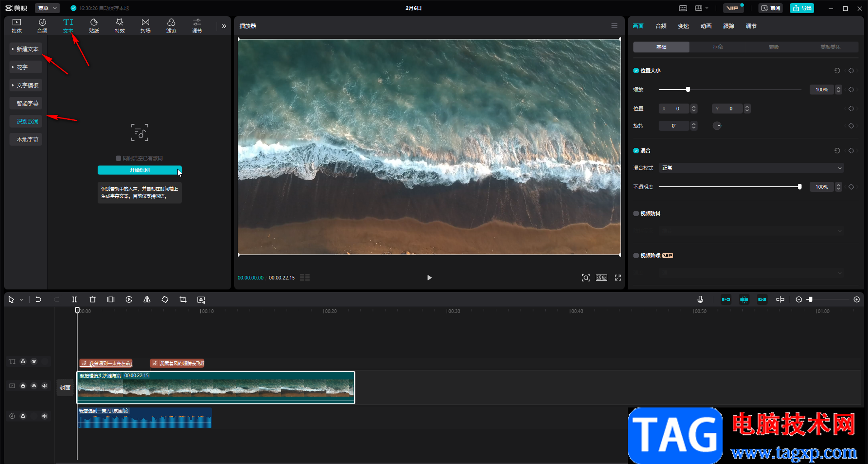Viewport: 868px width, 464px height.
Task: Click the 导出 export button
Action: (802, 8)
